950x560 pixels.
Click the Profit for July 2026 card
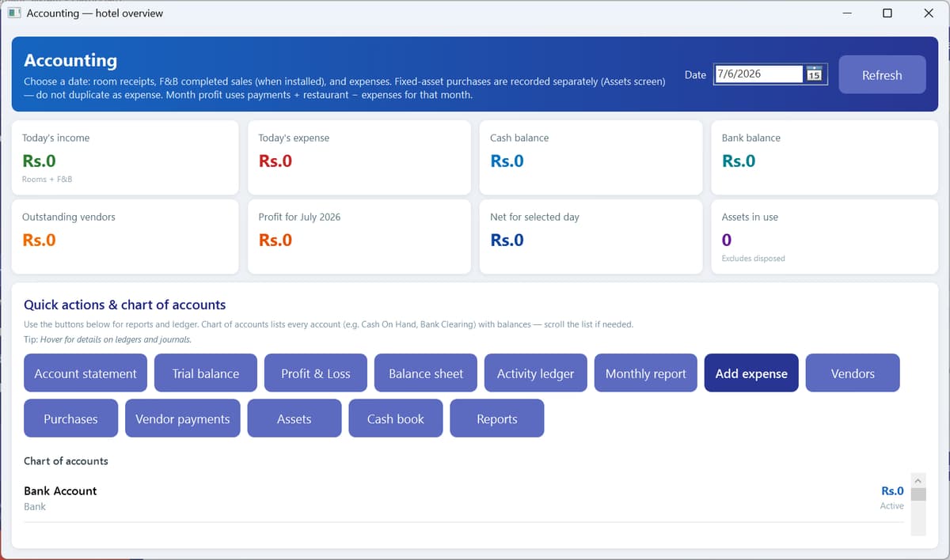360,236
